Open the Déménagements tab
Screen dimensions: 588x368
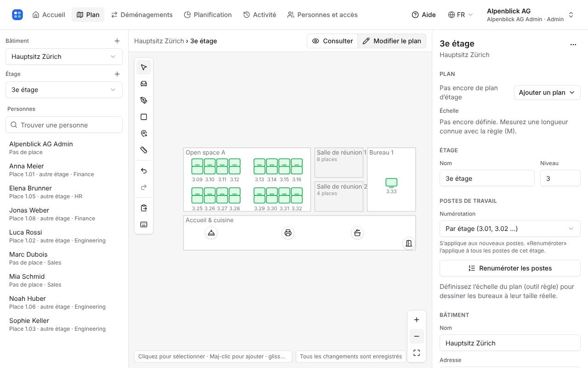(142, 15)
